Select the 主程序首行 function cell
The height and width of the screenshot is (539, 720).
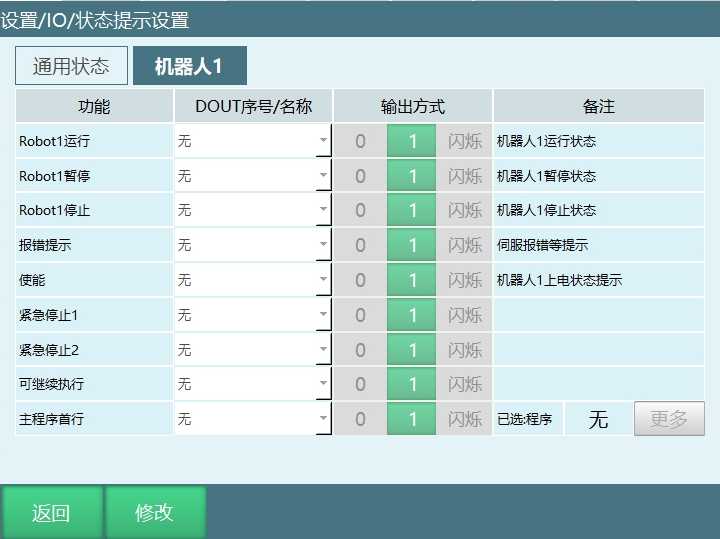(94, 419)
